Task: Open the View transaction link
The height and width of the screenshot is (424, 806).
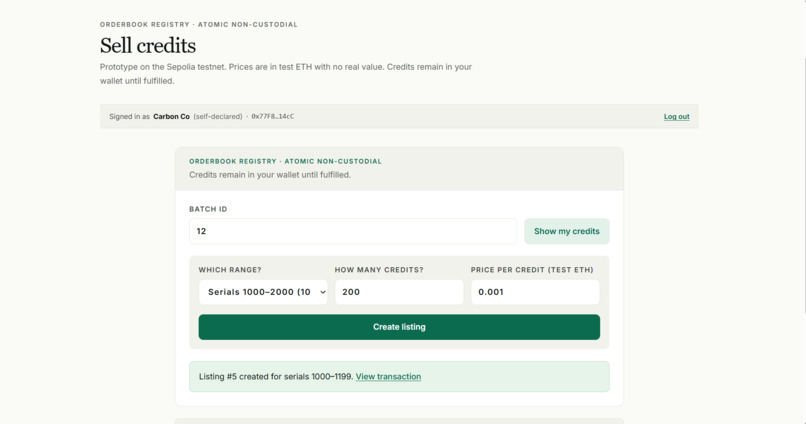Action: point(388,377)
